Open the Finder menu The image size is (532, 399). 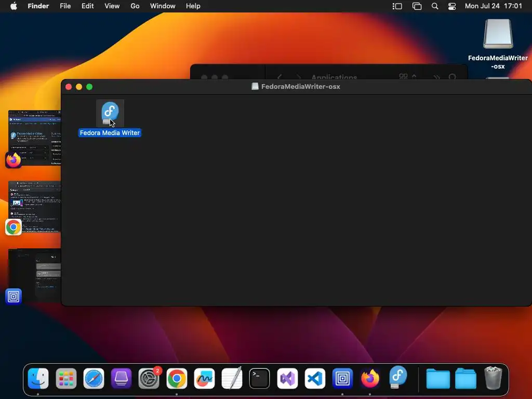click(x=38, y=6)
